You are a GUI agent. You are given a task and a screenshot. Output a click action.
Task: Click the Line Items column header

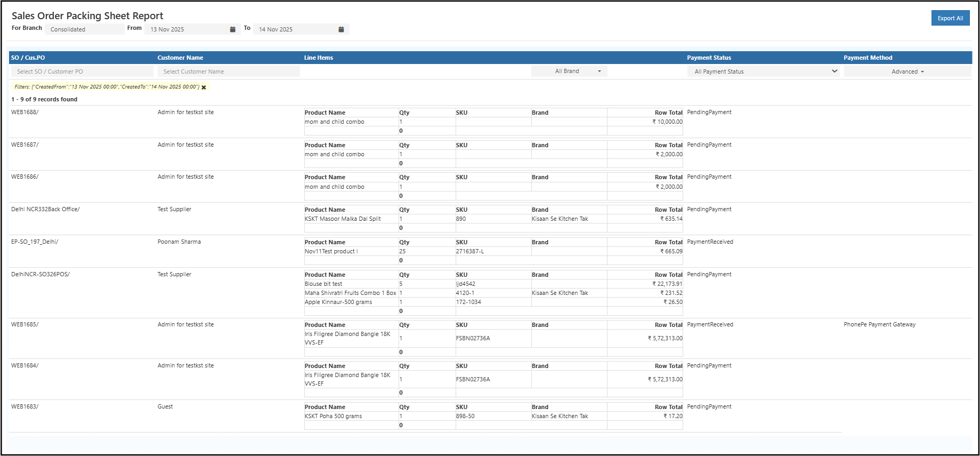(x=319, y=58)
